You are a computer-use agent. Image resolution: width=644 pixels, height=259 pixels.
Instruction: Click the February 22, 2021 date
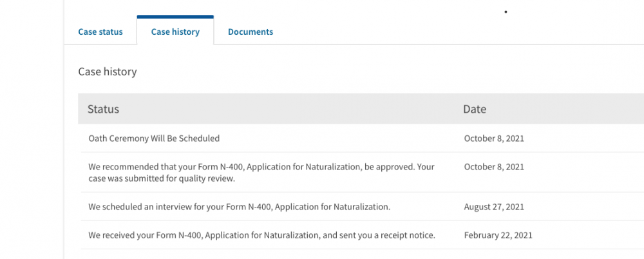(x=498, y=235)
